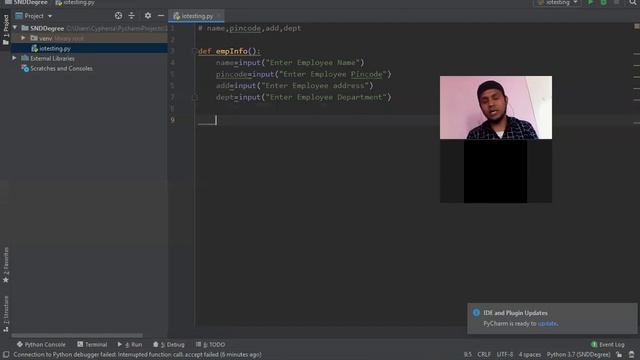Screen dimensions: 640x360
Task: Open the iotesting run configuration dropdown
Action: click(558, 2)
